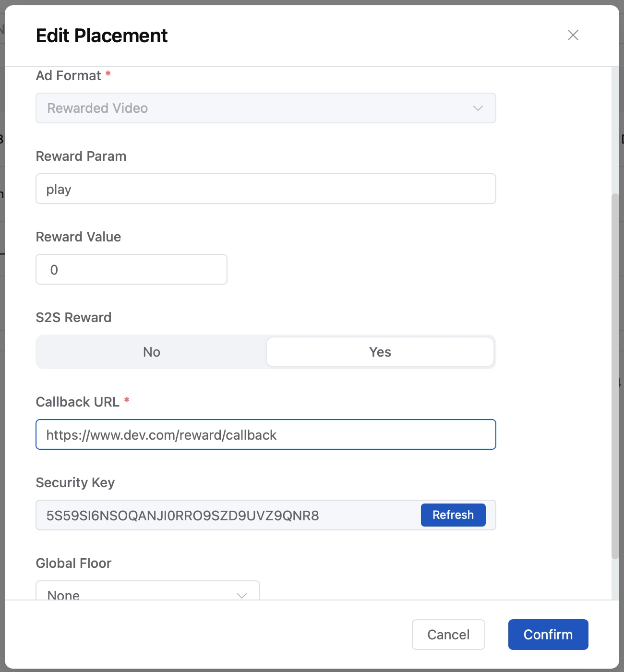Click the 'Edit Placement' dialog title
Screen dimensions: 624x672
(x=102, y=36)
